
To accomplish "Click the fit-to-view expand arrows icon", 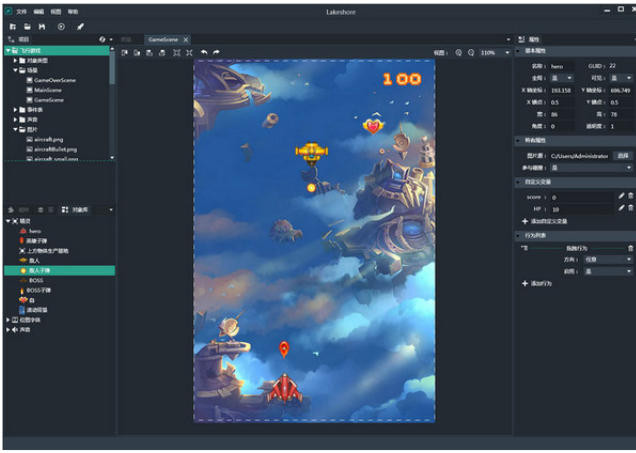I will [177, 53].
